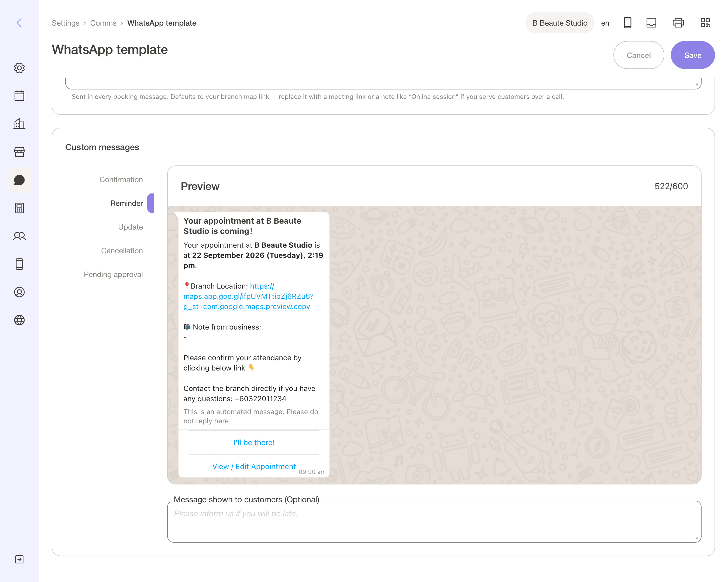The width and height of the screenshot is (728, 582).
Task: Click the printer icon in header
Action: click(x=678, y=23)
